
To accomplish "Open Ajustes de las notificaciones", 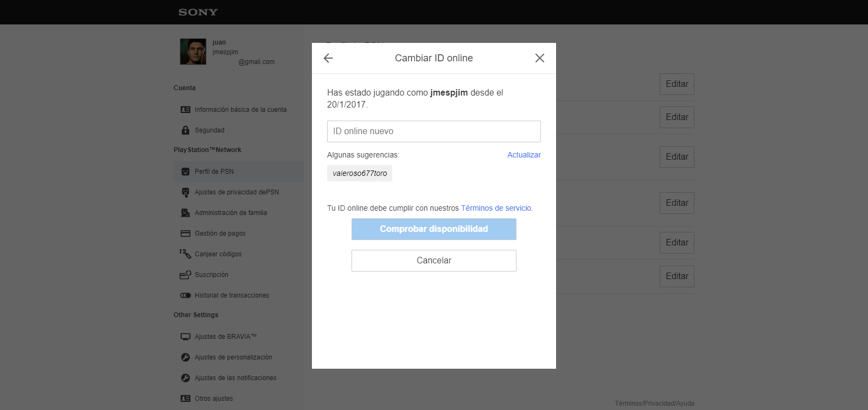I will point(235,378).
